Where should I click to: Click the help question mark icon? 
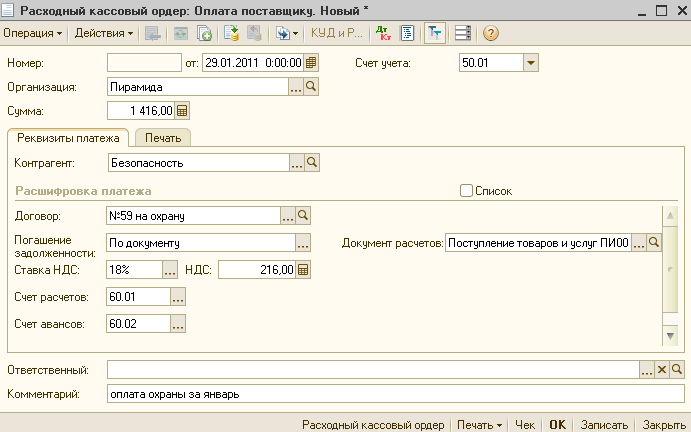coord(490,33)
